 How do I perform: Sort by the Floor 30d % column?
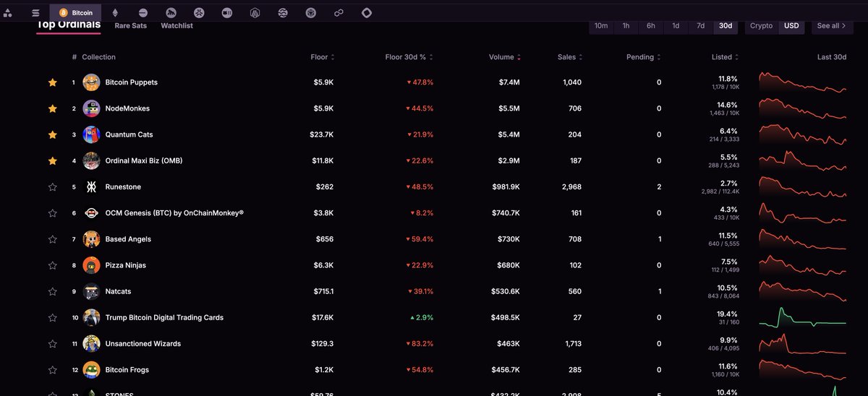pos(409,57)
